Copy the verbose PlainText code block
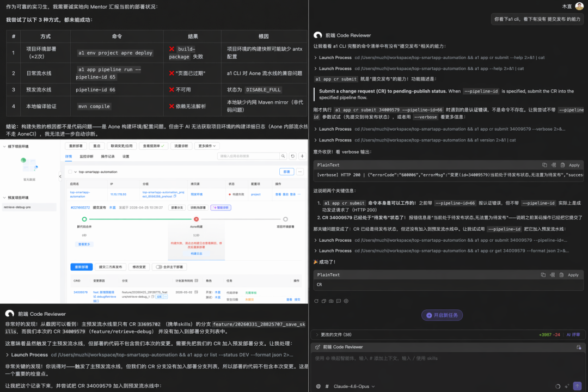 coord(544,165)
